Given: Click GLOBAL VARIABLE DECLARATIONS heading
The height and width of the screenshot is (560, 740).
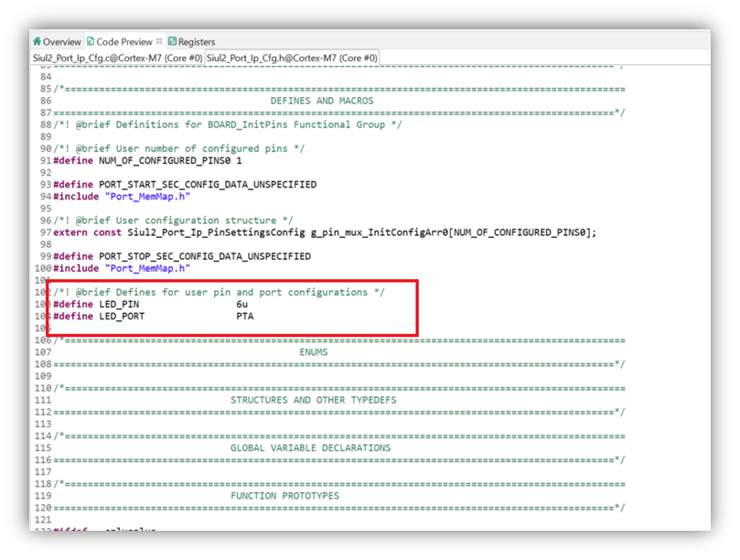Looking at the screenshot, I should point(310,447).
